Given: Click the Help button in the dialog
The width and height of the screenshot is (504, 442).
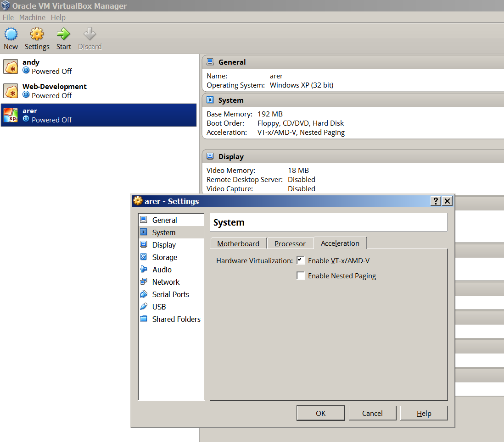Looking at the screenshot, I should 424,413.
